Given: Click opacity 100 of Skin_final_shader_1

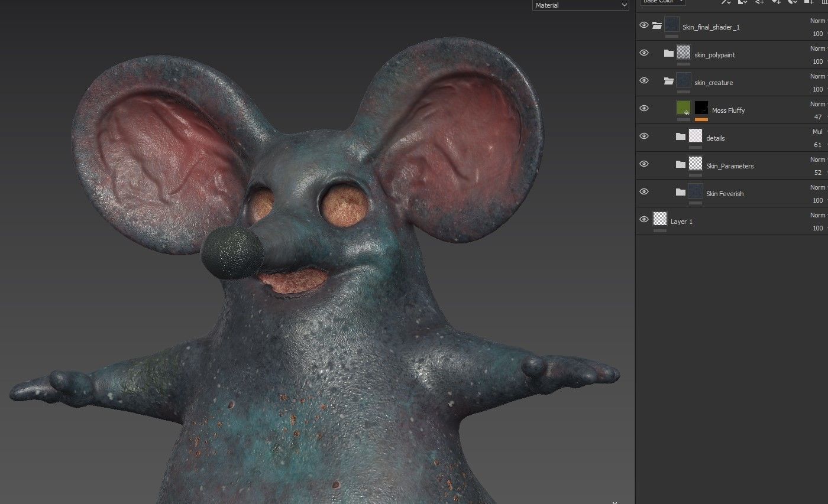Looking at the screenshot, I should coord(818,34).
